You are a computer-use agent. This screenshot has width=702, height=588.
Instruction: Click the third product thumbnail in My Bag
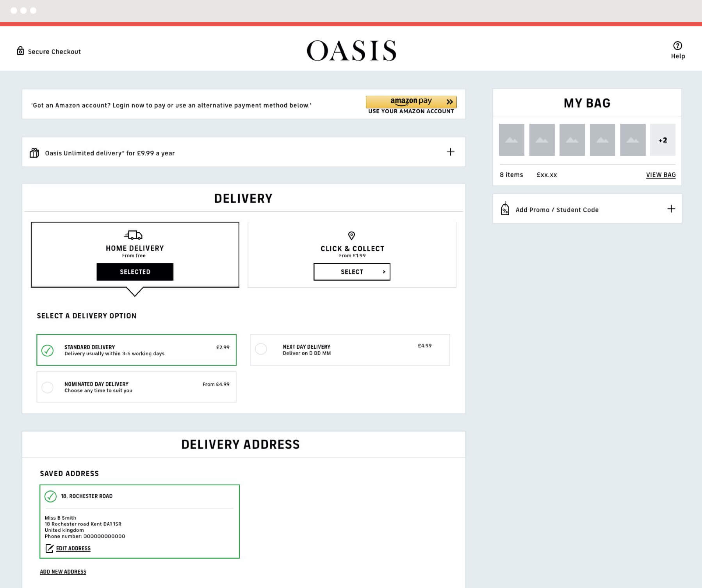point(572,140)
